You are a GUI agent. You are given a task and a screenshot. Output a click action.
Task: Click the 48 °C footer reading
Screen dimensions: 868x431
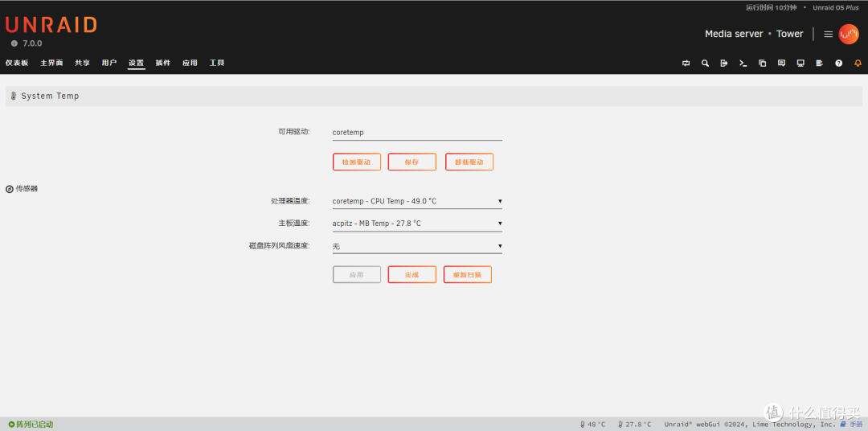[596, 425]
